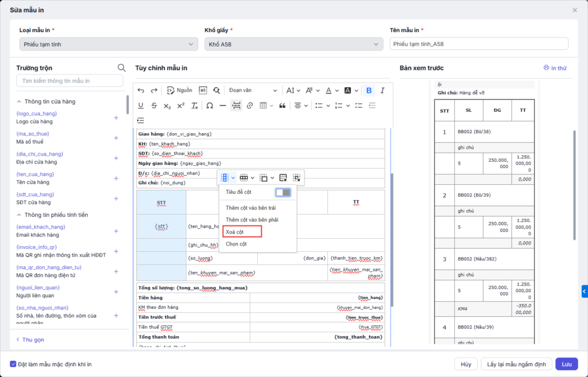
Task: Insert special character with Omega icon
Action: [210, 106]
